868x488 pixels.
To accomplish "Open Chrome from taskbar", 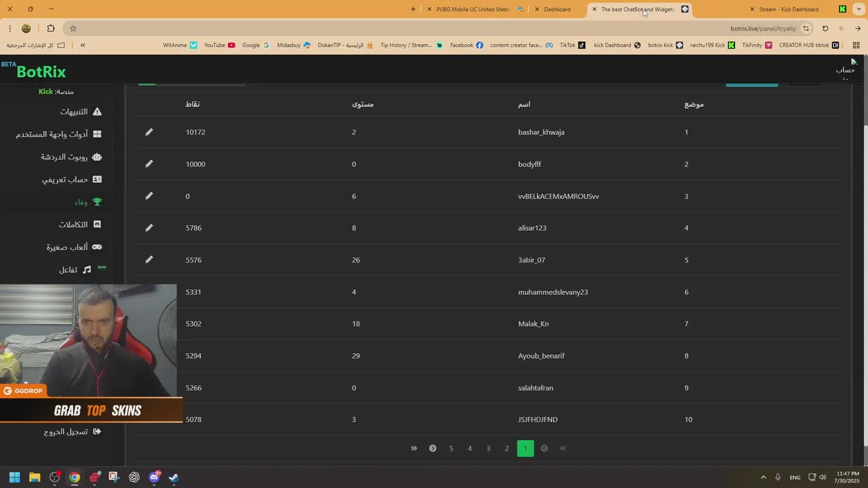I will click(75, 477).
